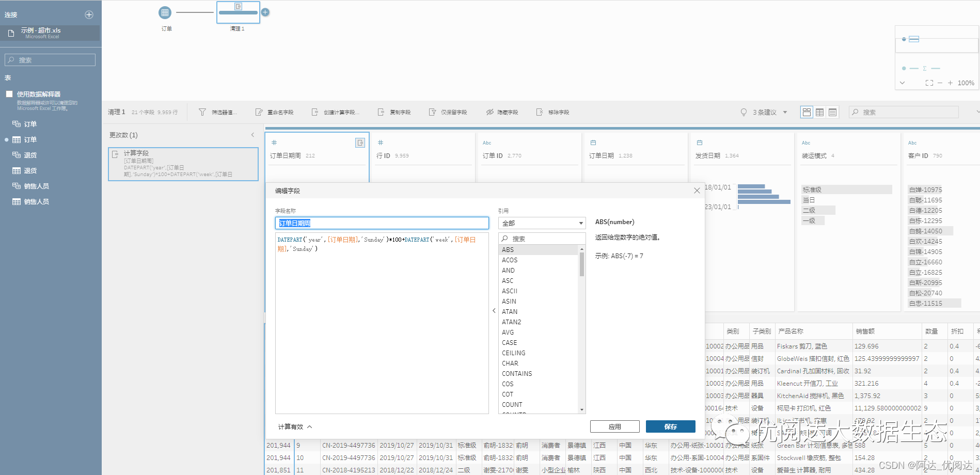The height and width of the screenshot is (475, 980).
Task: Click 保存 save button
Action: point(670,426)
